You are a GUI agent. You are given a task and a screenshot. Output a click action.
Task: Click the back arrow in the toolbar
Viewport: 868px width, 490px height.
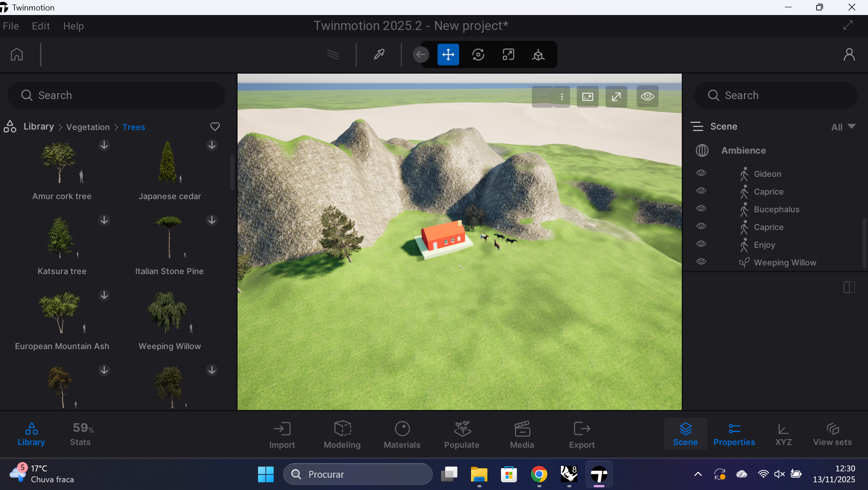(x=421, y=55)
